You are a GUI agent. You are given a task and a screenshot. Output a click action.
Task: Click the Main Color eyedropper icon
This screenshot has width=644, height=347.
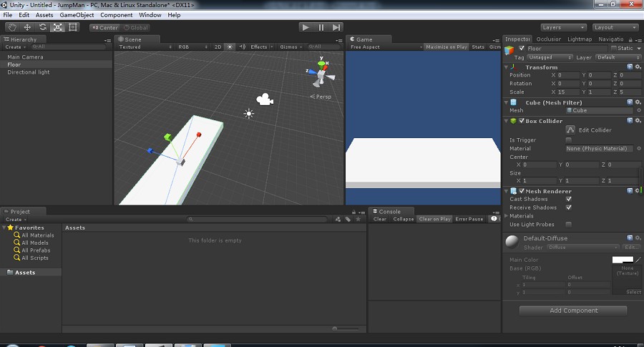click(638, 260)
